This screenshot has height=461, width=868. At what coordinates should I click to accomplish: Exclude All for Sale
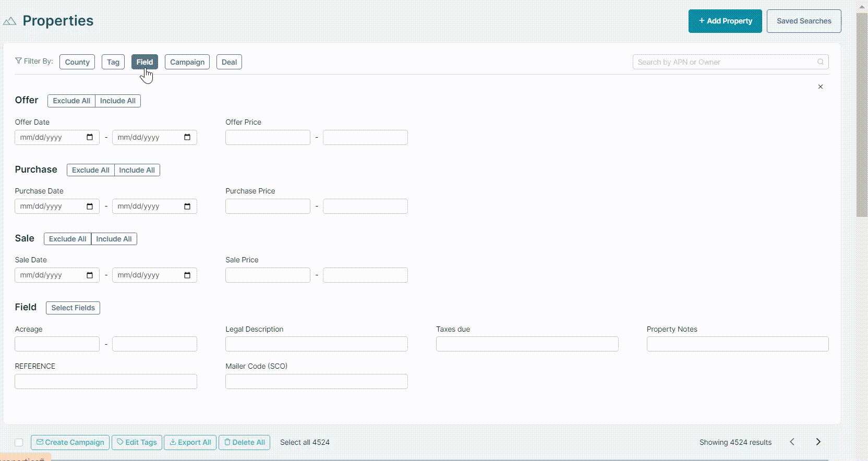point(67,239)
